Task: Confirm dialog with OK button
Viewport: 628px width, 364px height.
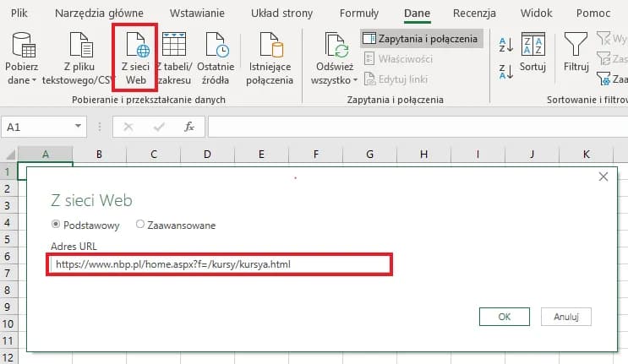Action: pos(504,317)
